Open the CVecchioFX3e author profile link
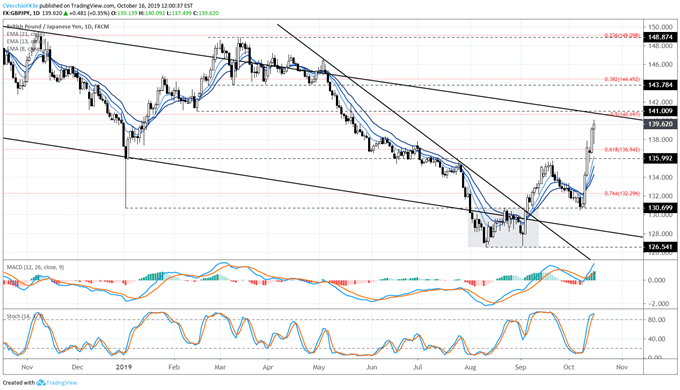The height and width of the screenshot is (390, 680). tap(20, 7)
